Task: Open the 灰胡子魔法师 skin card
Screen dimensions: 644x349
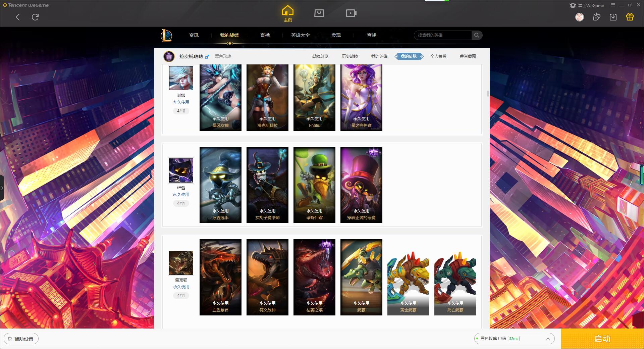Action: [267, 185]
